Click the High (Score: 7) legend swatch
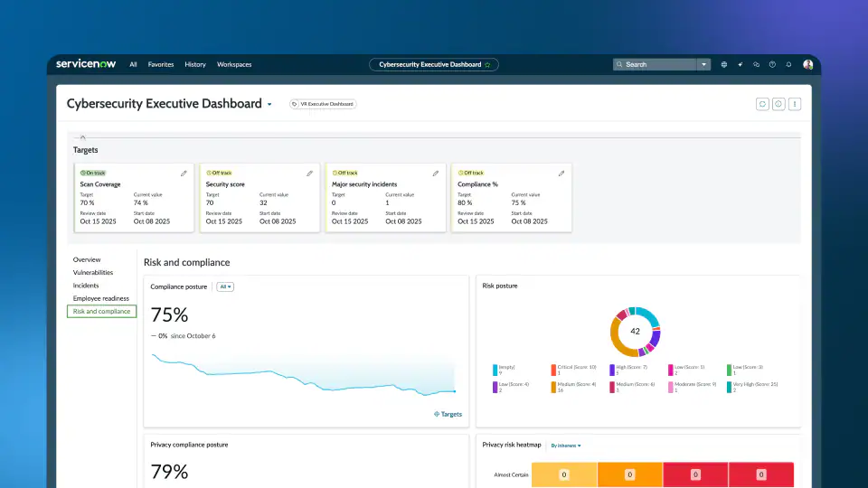 click(x=612, y=371)
